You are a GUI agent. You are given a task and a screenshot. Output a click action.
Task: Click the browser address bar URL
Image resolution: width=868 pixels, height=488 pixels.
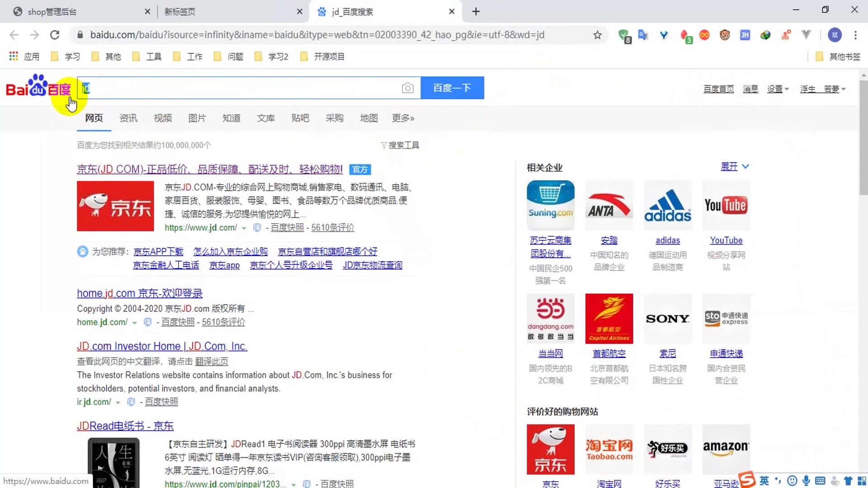(x=317, y=35)
